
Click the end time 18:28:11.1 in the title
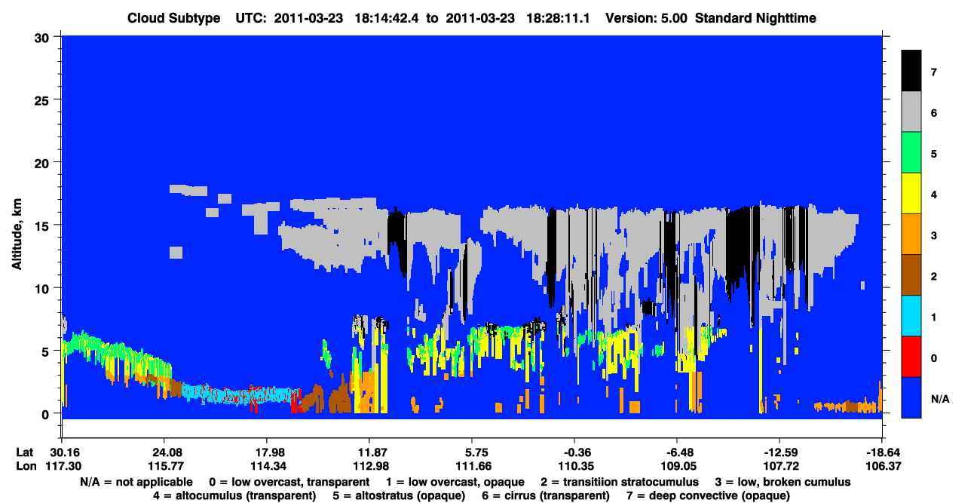556,18
